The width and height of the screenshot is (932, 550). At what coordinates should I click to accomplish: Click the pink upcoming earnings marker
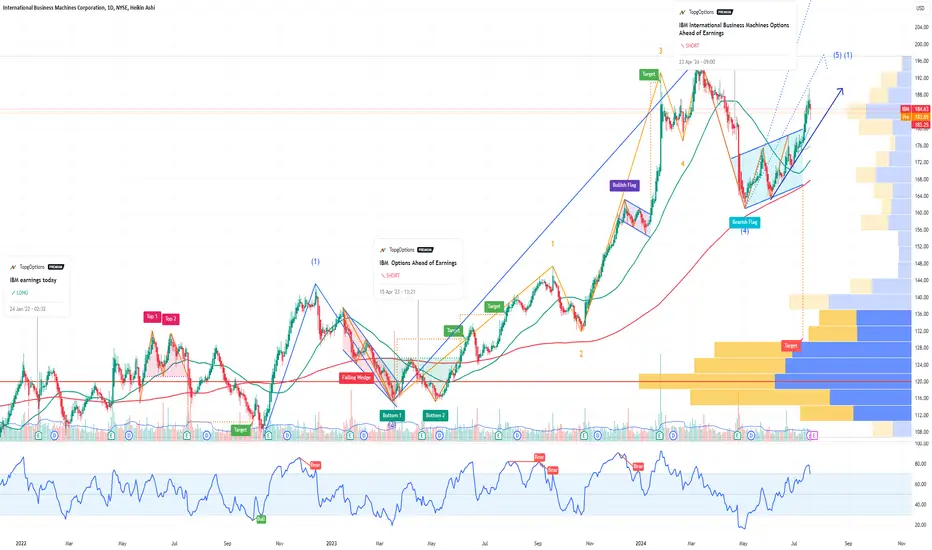point(814,436)
